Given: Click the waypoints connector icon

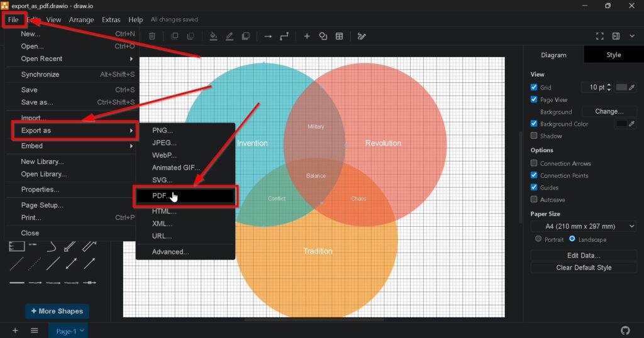Looking at the screenshot, I should 284,36.
